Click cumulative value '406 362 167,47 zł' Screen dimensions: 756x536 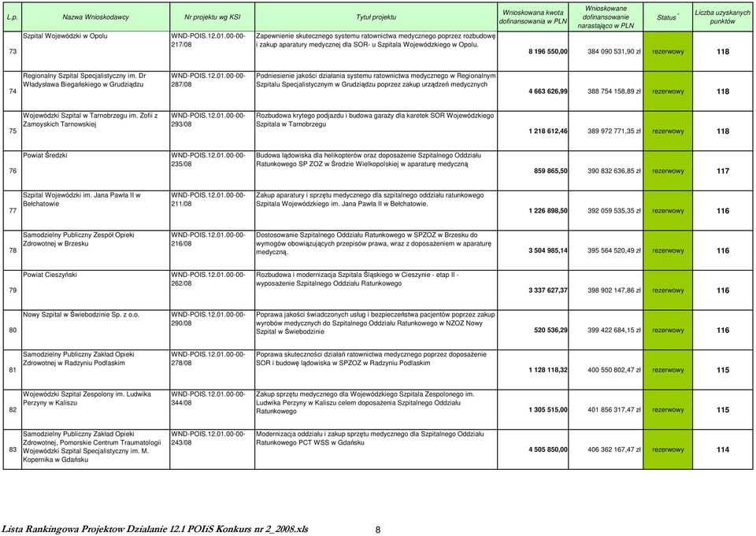click(x=613, y=449)
